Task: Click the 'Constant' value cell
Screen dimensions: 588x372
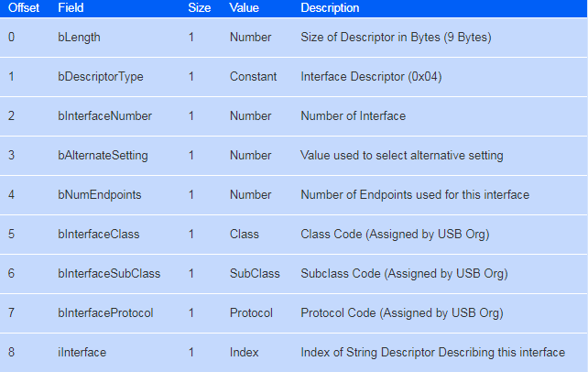Action: click(253, 77)
